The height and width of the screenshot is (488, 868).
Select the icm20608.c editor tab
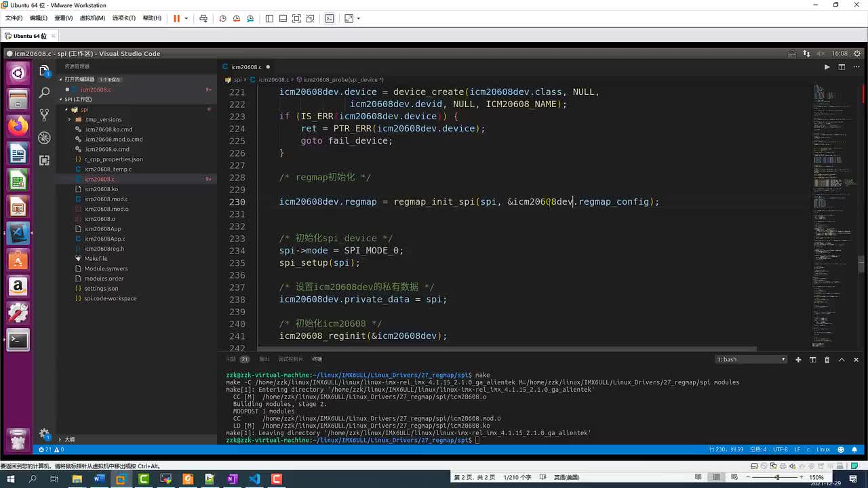click(x=246, y=67)
